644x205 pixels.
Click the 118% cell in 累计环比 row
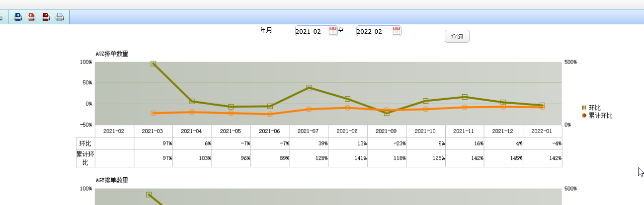click(387, 158)
